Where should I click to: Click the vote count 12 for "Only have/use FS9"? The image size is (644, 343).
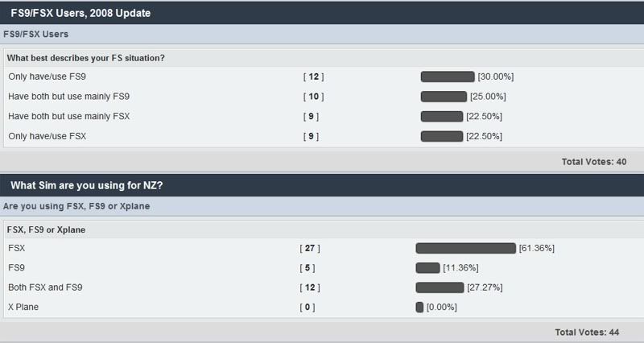[314, 76]
